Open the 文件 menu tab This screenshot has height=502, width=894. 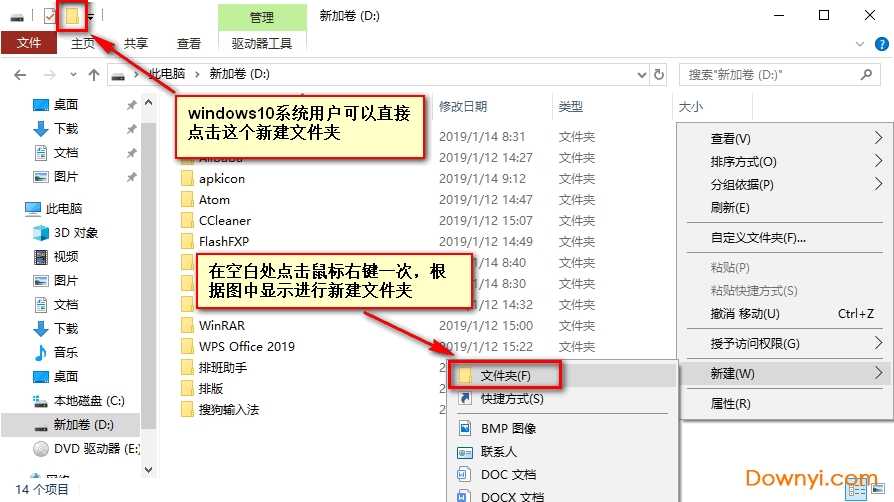29,43
